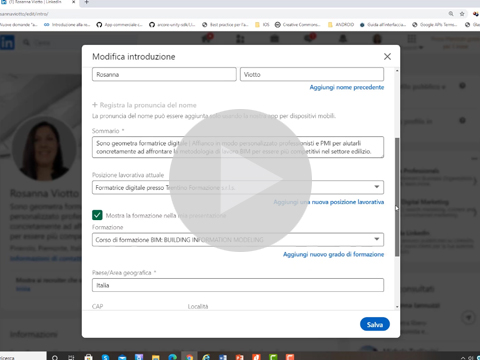Viewport: 480px width, 360px height.
Task: Click the dialog scrollbar up arrow
Action: pos(397,71)
